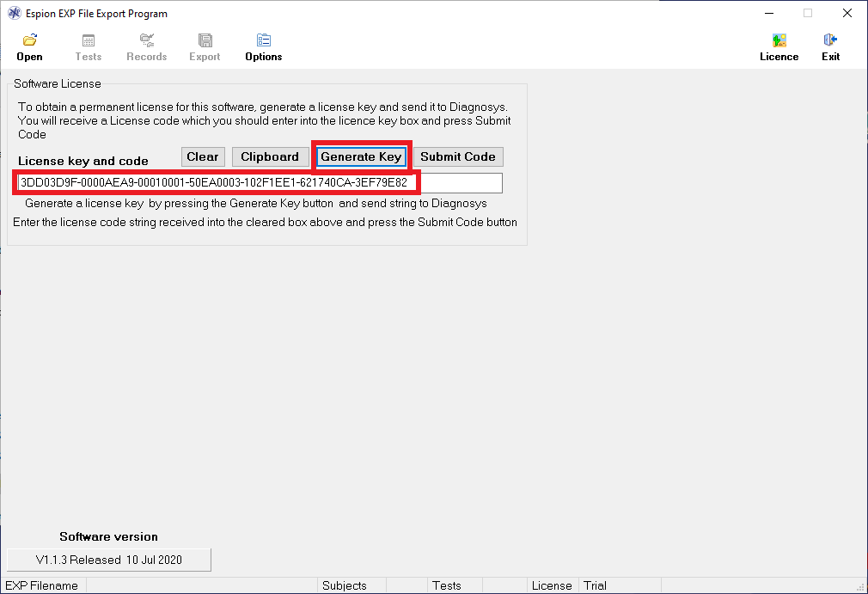The image size is (868, 594).
Task: Click the Trial status bar value
Action: pos(595,585)
